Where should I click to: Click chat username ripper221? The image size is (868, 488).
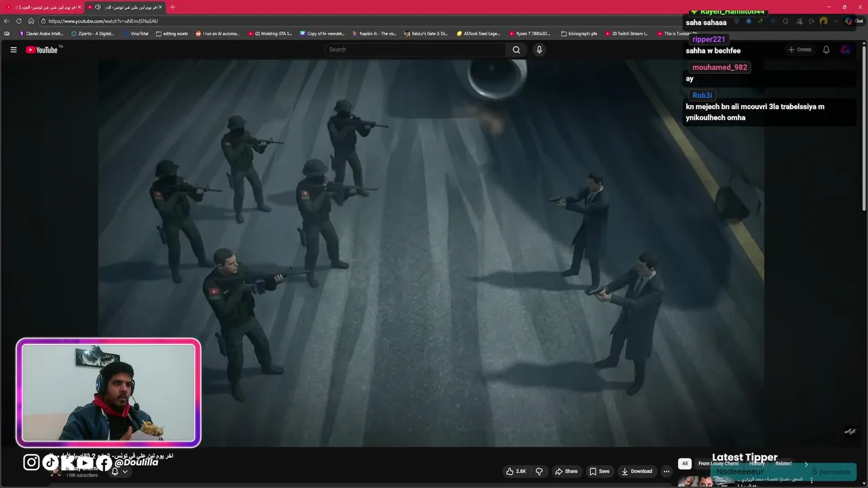(x=709, y=39)
